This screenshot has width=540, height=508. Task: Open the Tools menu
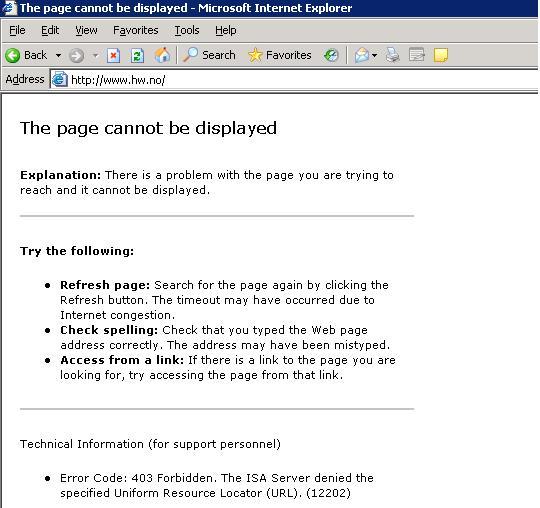pos(187,30)
